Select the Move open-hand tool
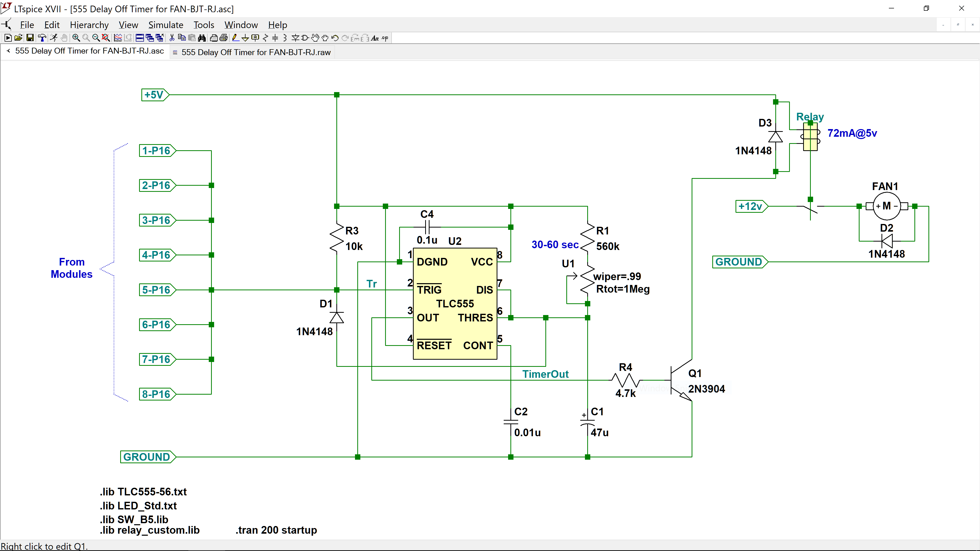 pos(315,38)
